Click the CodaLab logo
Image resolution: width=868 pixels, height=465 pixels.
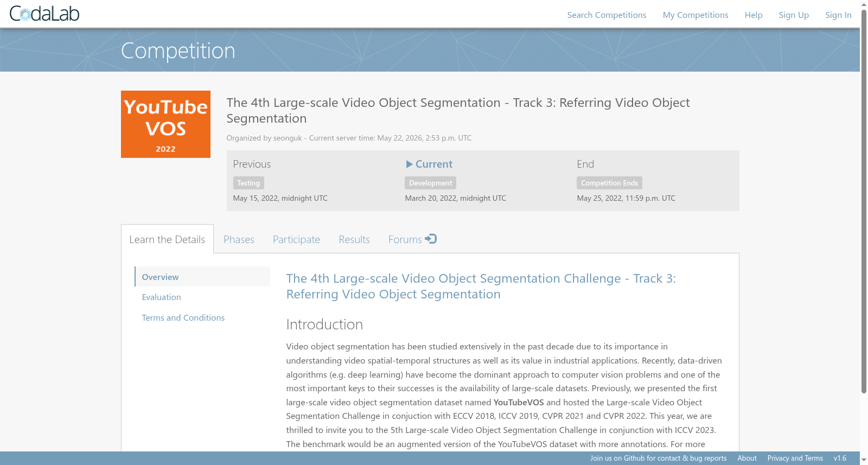coord(44,14)
